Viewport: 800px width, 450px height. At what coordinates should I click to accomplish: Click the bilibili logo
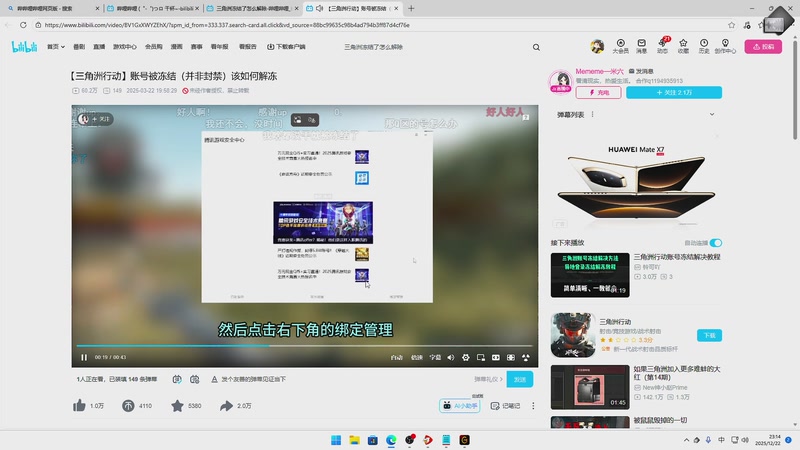point(24,47)
